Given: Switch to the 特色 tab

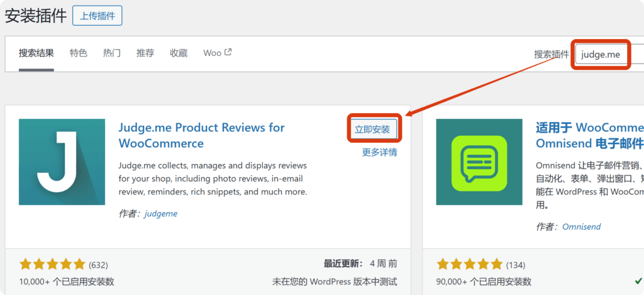Looking at the screenshot, I should (78, 53).
